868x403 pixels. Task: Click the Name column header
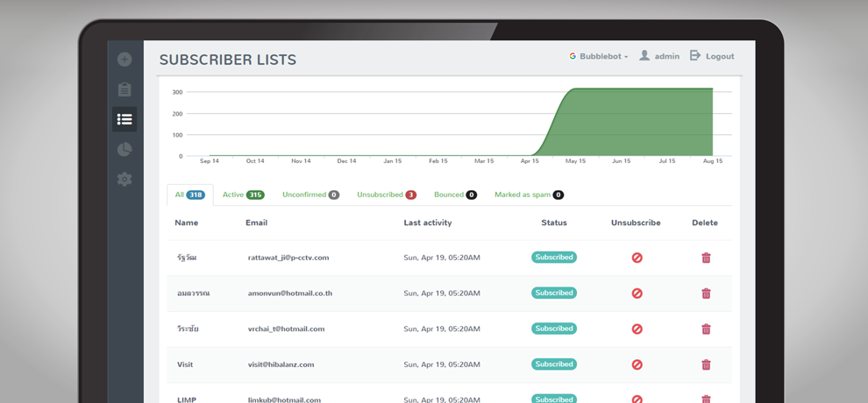tap(187, 223)
